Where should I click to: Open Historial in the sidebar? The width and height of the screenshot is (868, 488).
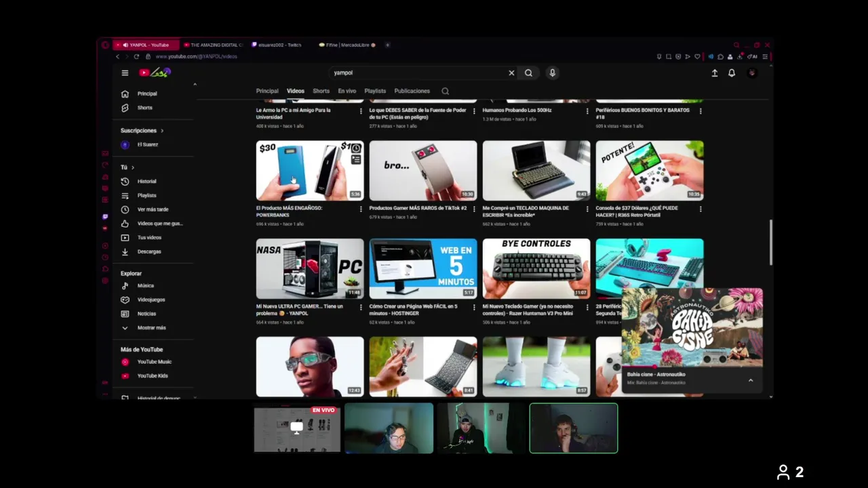[x=147, y=181]
